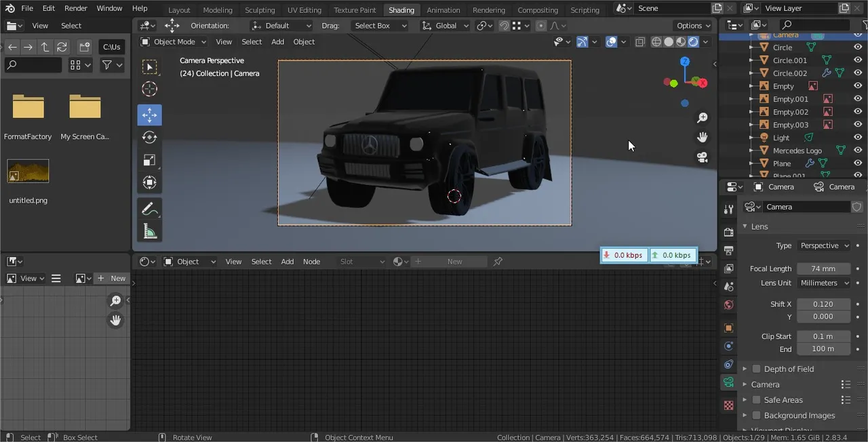Hide Circle.001 in the outliner
868x442 pixels.
[858, 60]
